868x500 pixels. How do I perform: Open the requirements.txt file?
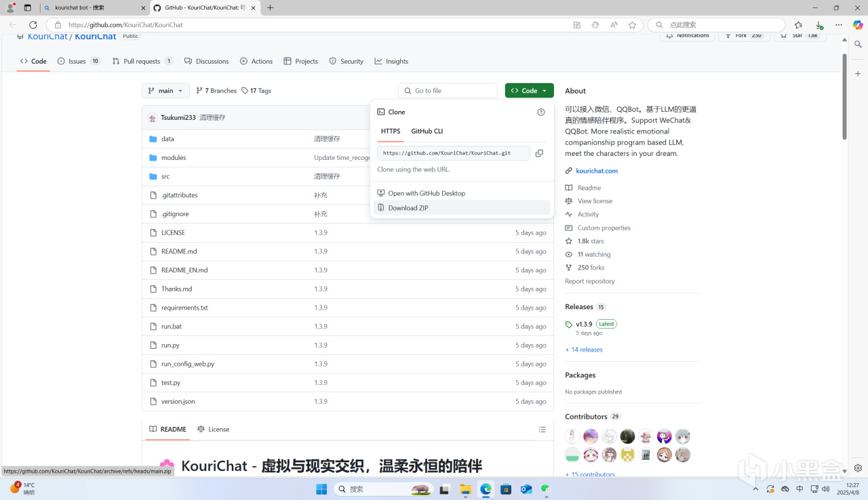[184, 308]
